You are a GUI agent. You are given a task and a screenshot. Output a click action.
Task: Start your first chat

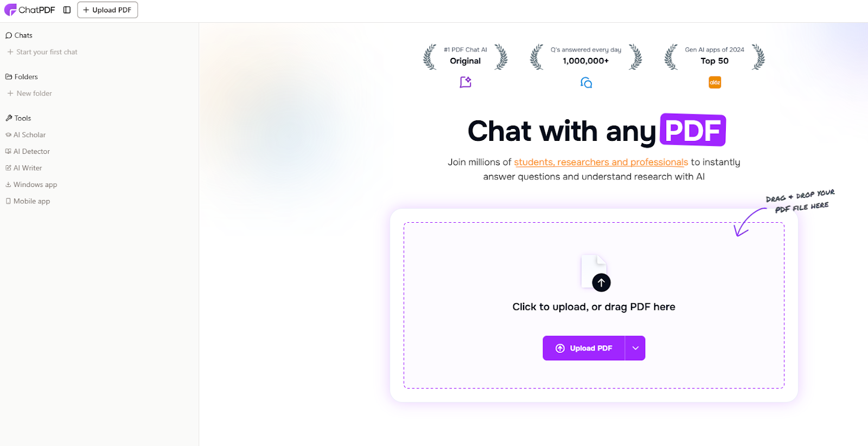pos(42,52)
